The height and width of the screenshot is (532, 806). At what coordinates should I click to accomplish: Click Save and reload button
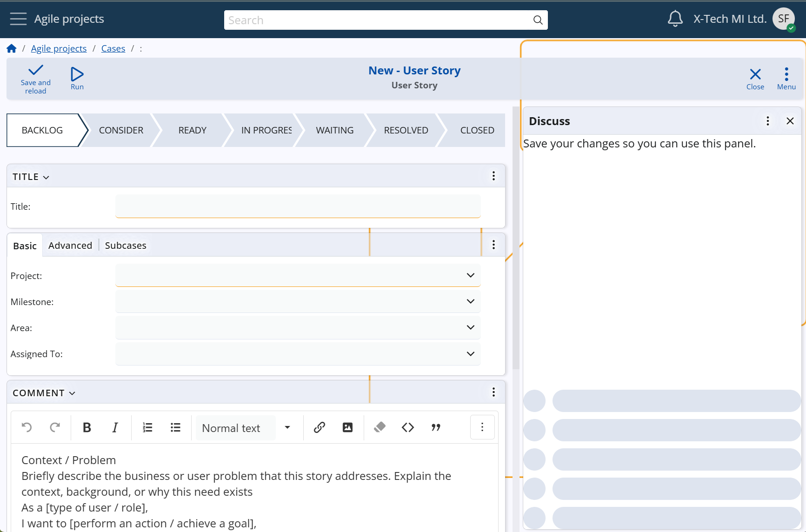point(36,79)
